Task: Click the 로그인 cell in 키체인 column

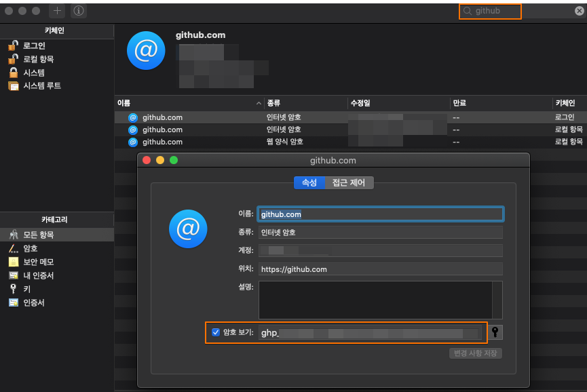Action: [565, 117]
